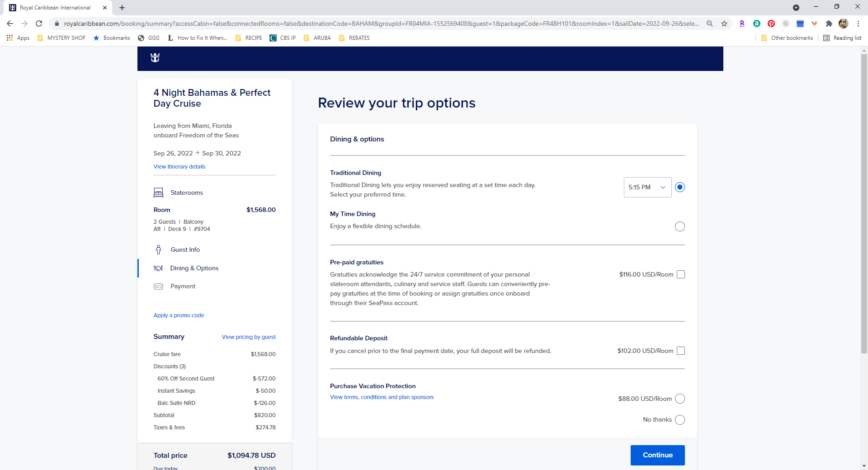Image resolution: width=868 pixels, height=470 pixels.
Task: Go back using the browser back arrow
Action: [x=10, y=23]
